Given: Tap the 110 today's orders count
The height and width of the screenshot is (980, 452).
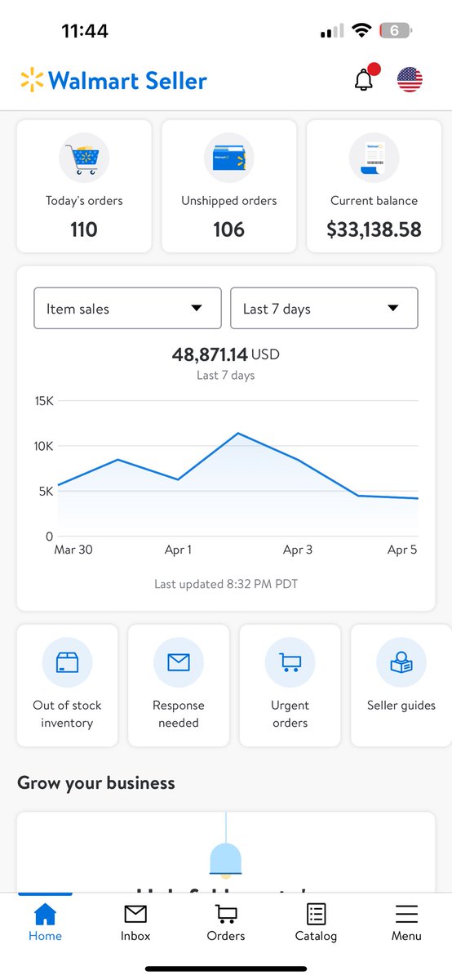Looking at the screenshot, I should (84, 229).
